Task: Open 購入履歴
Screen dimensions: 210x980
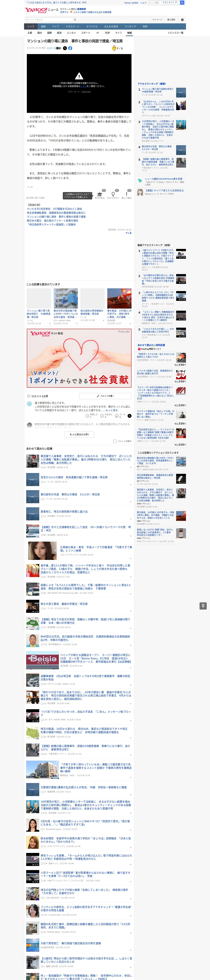Action: pyautogui.click(x=171, y=20)
